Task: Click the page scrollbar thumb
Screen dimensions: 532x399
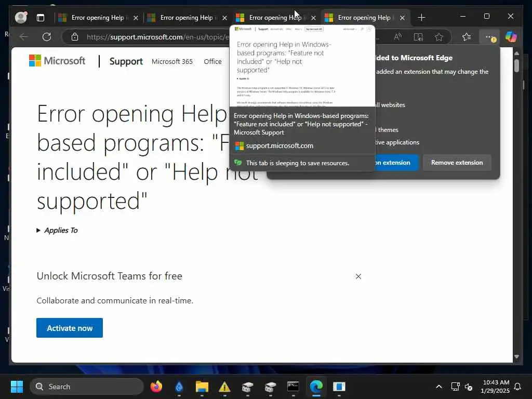Action: (516, 65)
